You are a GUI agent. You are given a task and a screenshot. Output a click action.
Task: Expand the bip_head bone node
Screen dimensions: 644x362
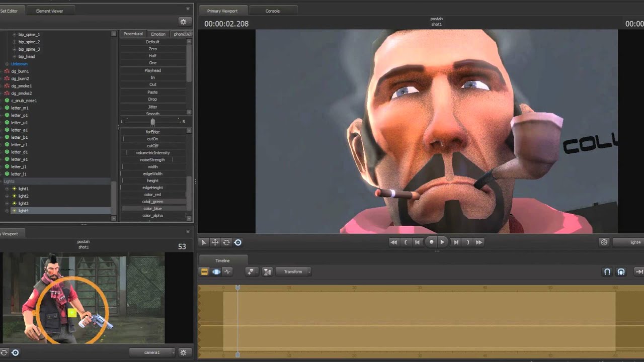tap(14, 57)
